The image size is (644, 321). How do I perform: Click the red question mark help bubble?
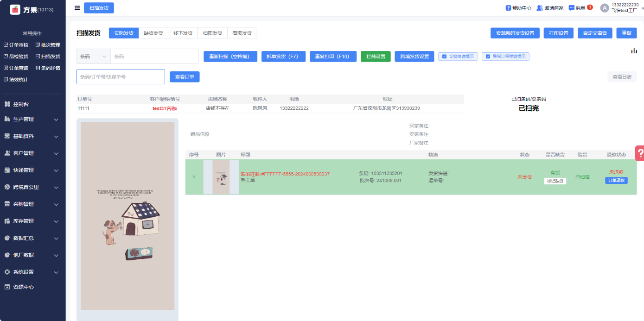coord(640,153)
